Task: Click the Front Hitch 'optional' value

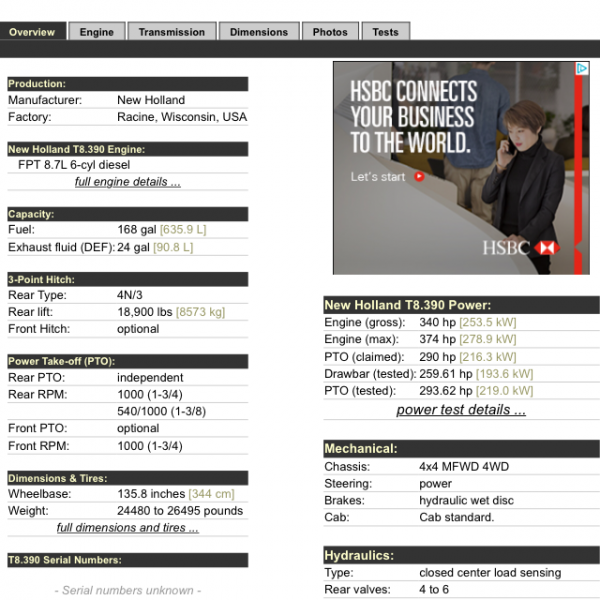Action: [x=138, y=329]
